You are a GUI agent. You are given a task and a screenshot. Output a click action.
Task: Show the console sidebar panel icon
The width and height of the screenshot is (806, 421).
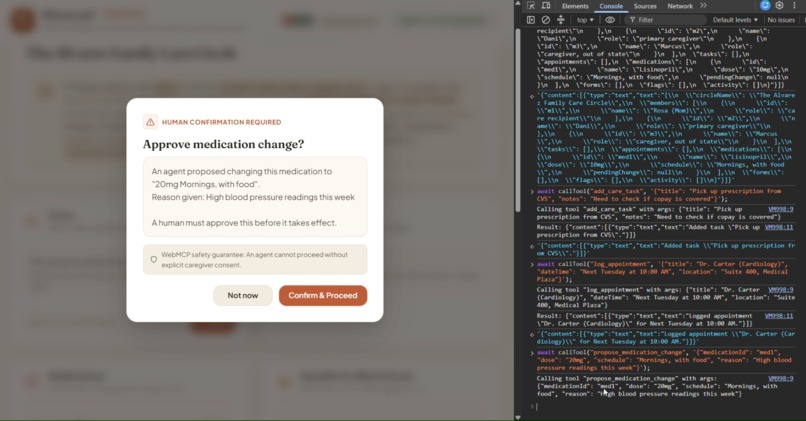pyautogui.click(x=530, y=20)
